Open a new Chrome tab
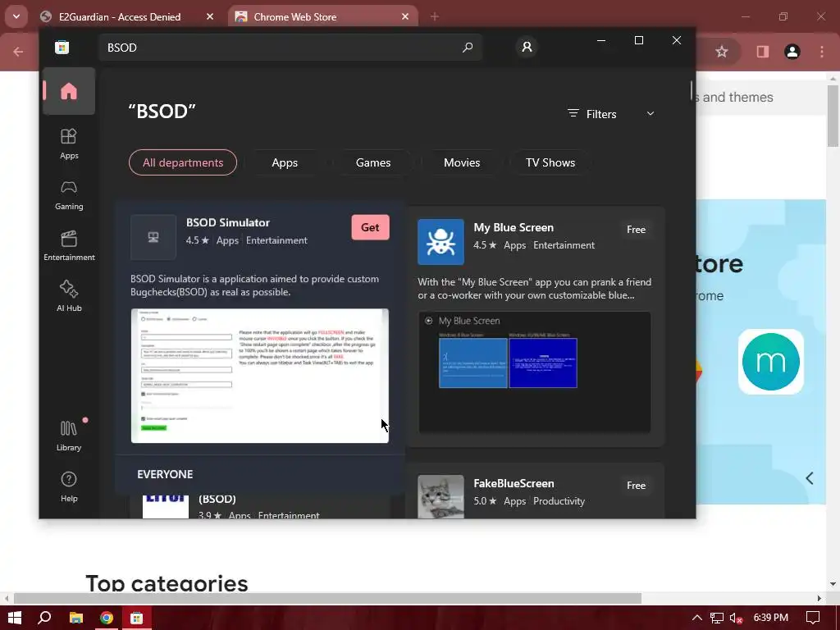Image resolution: width=840 pixels, height=630 pixels. pyautogui.click(x=435, y=16)
